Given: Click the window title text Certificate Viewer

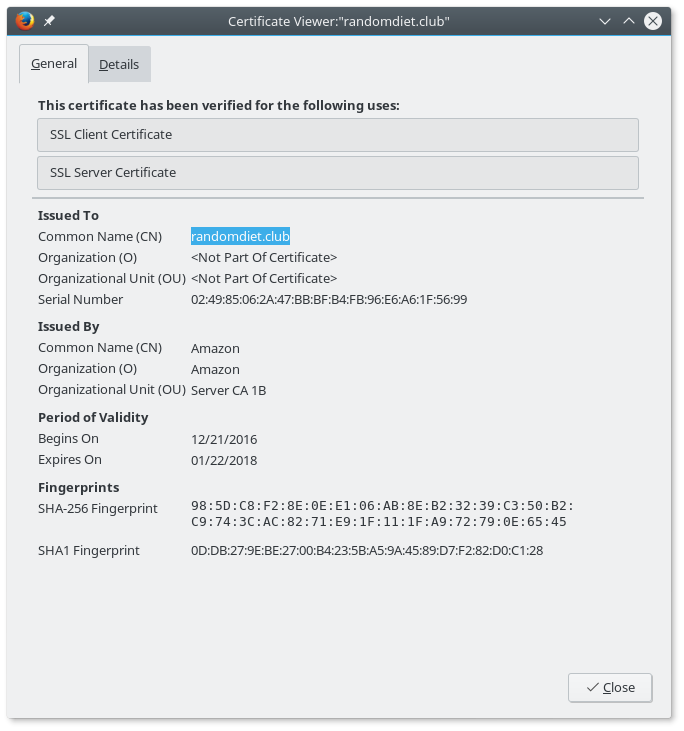Looking at the screenshot, I should (x=339, y=21).
